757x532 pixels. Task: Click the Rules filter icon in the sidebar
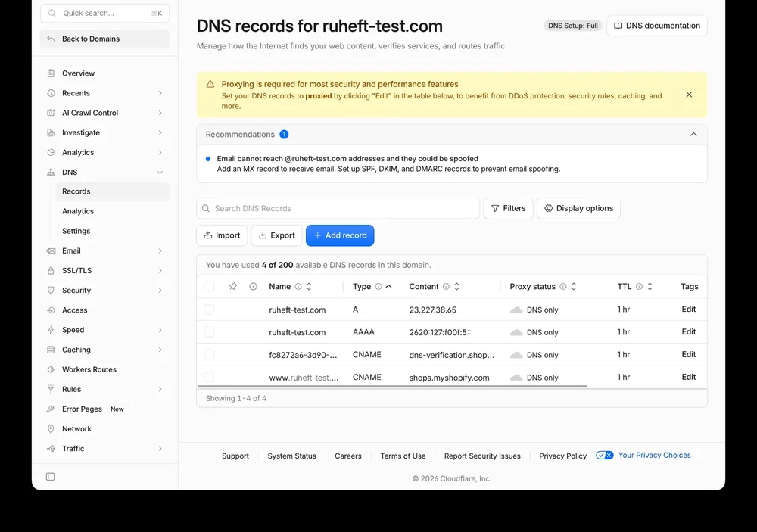[51, 390]
